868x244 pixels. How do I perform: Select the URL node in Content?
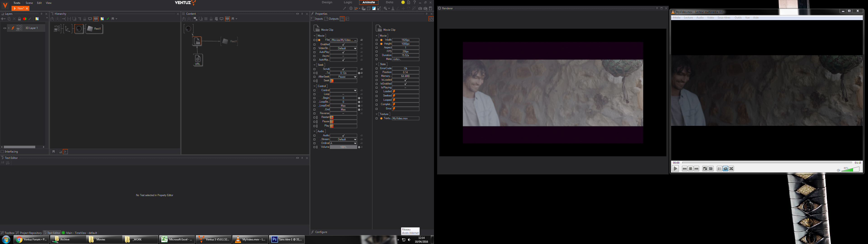(198, 60)
